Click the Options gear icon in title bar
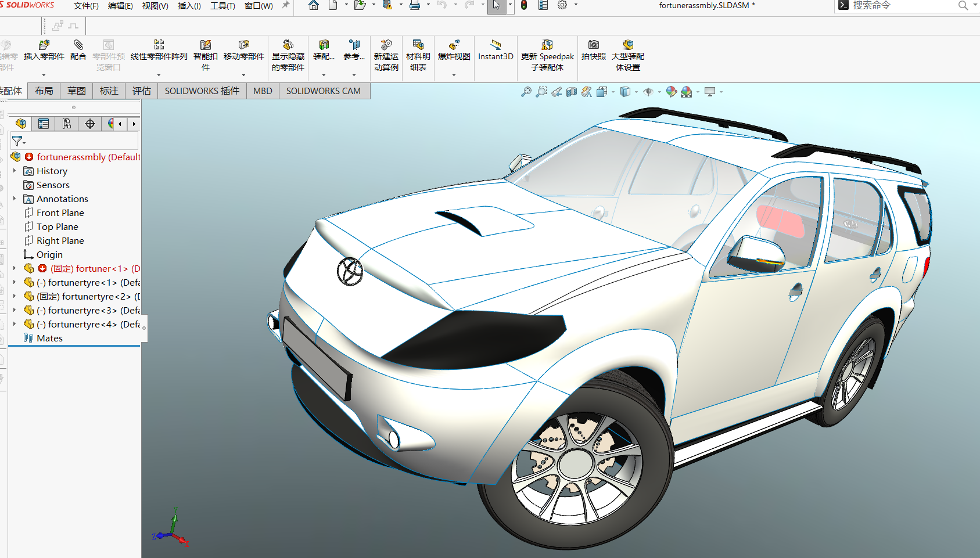The height and width of the screenshot is (558, 980). [562, 5]
